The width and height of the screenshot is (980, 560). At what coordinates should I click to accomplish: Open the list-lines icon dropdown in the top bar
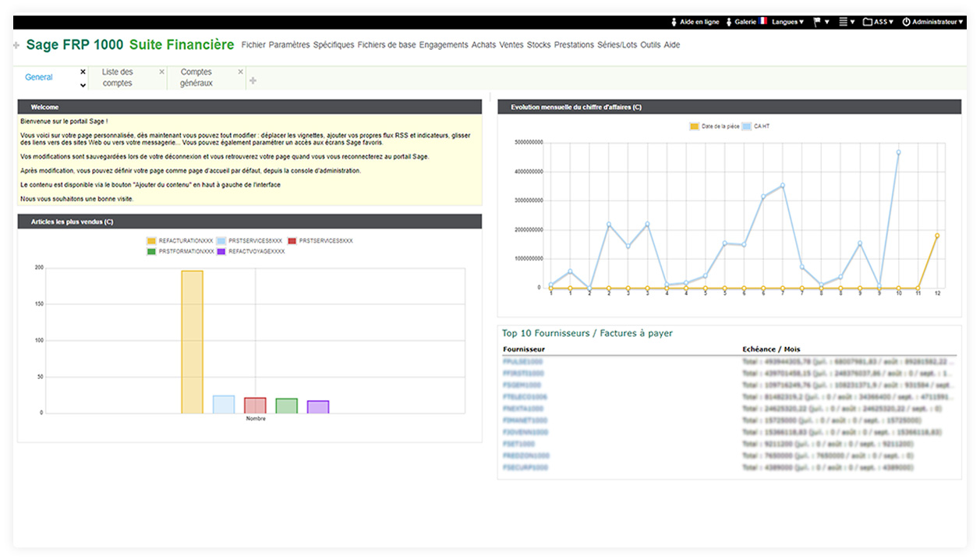point(847,22)
